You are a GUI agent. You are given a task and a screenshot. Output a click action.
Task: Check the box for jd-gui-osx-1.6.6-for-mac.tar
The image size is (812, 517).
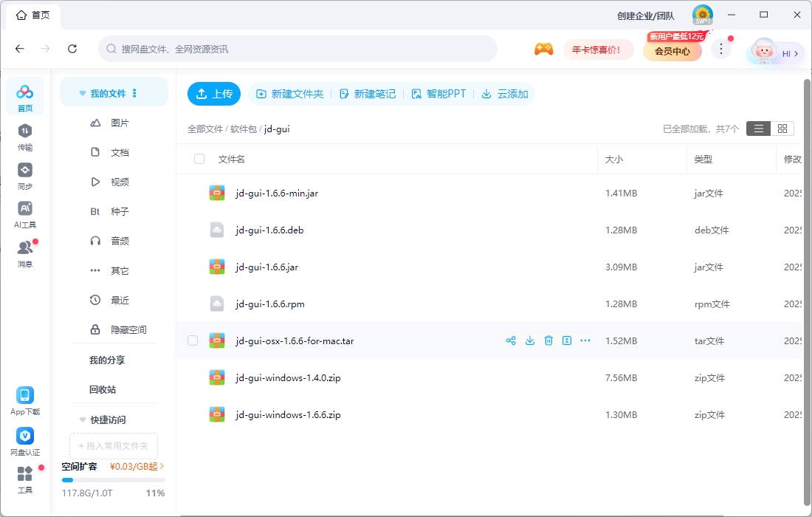click(193, 340)
